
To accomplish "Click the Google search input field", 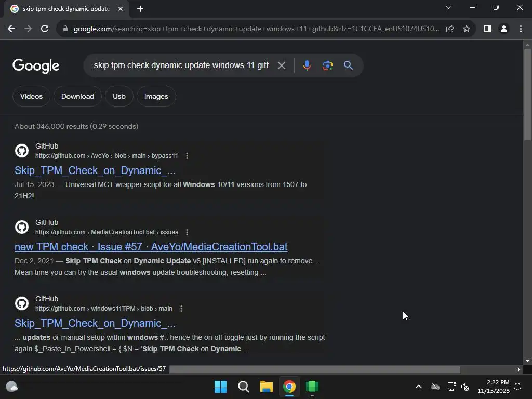I will coord(181,65).
